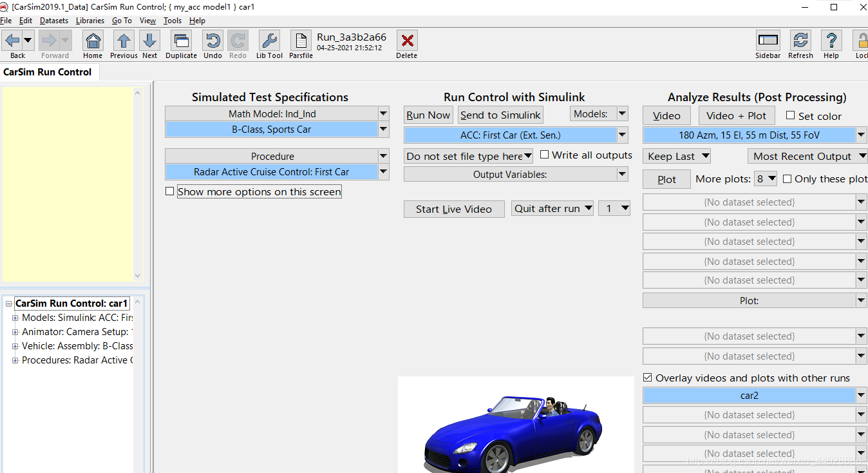
Task: Open the B-Class, Sports Car dataset link
Action: pos(271,130)
